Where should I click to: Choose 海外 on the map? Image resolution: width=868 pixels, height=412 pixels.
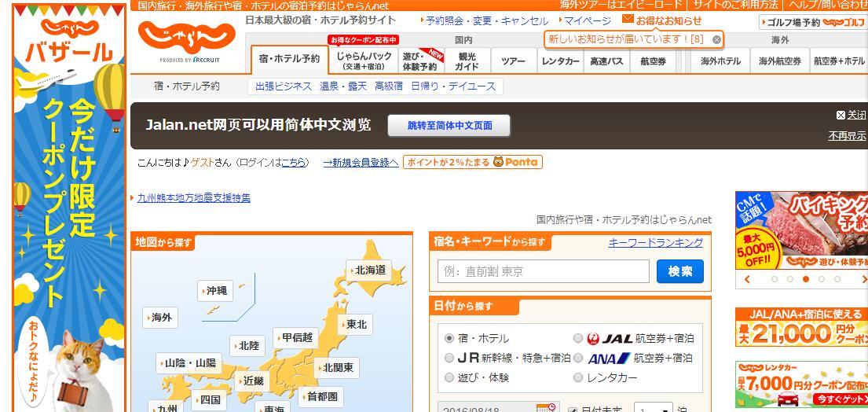coord(160,318)
